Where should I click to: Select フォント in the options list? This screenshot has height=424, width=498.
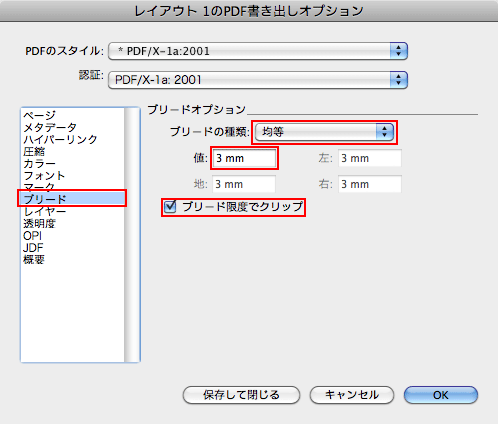click(44, 175)
